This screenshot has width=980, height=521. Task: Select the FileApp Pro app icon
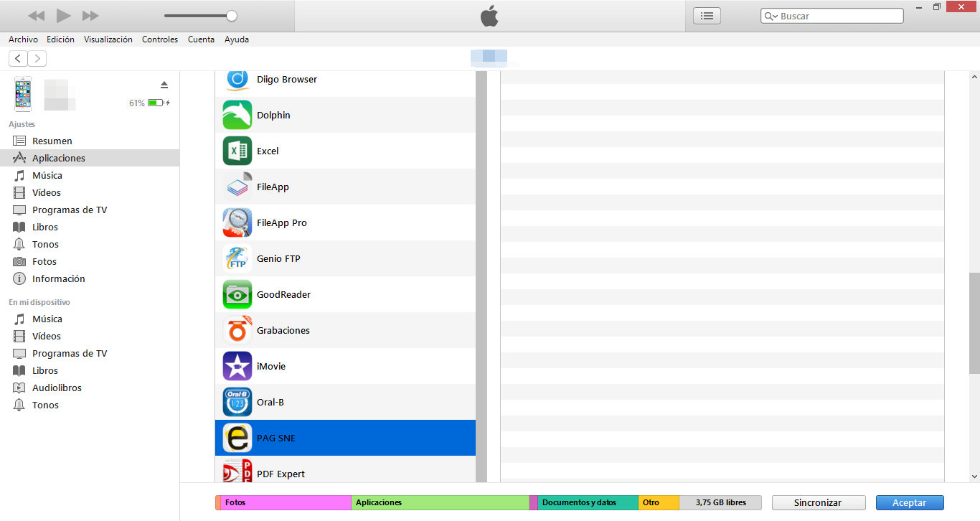(237, 222)
